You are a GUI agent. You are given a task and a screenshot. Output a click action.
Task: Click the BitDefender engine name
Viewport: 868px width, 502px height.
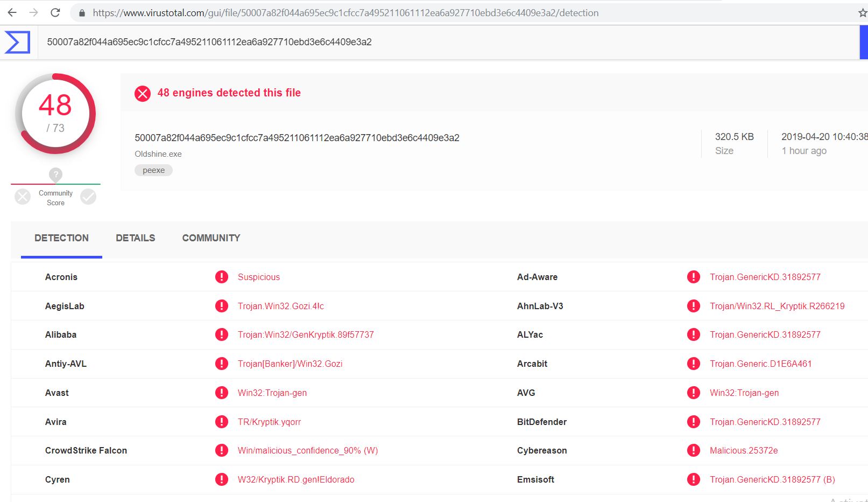coord(542,422)
